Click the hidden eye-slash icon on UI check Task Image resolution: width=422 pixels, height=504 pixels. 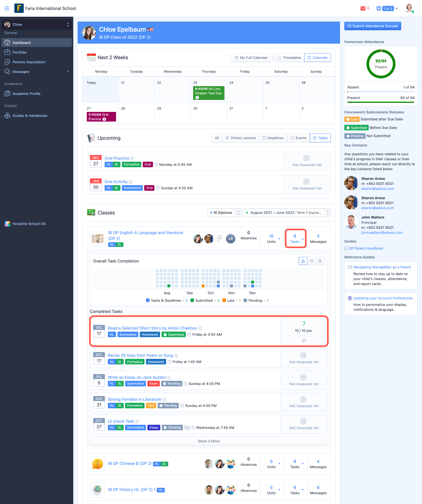(x=187, y=427)
